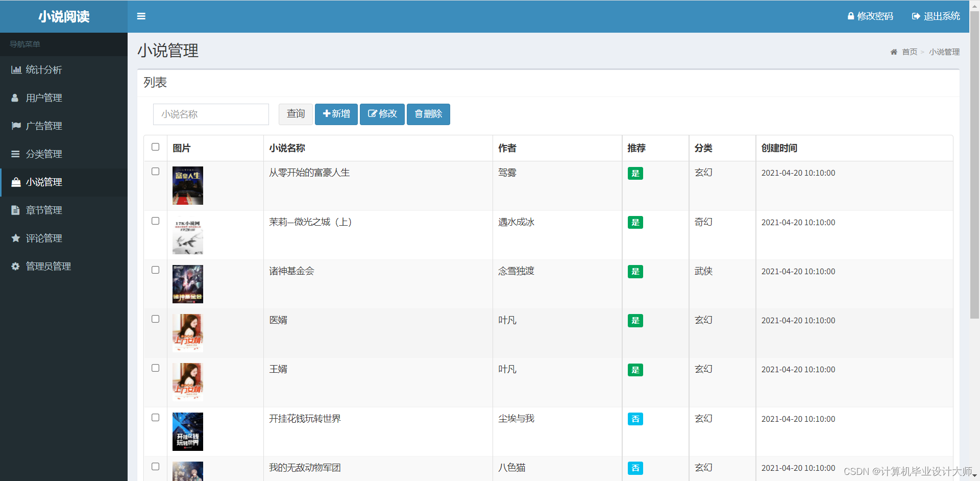
Task: Click the 首页 breadcrumb link
Action: click(910, 52)
